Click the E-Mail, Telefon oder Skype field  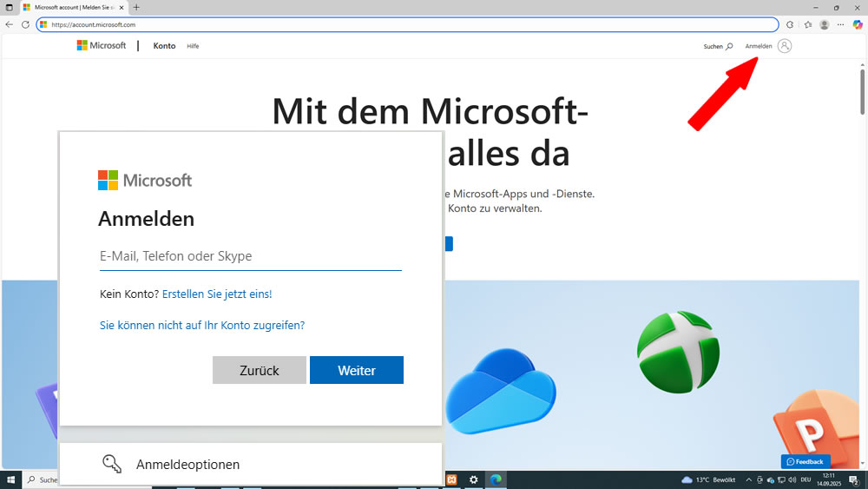[250, 256]
